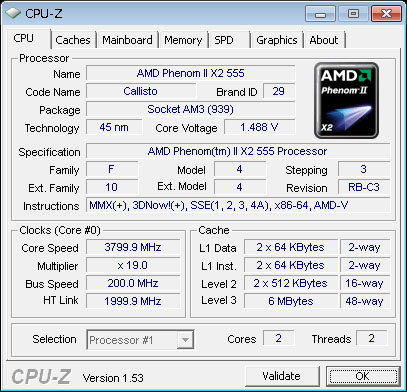The height and width of the screenshot is (392, 407).
Task: Switch to the Graphics tab
Action: tap(277, 40)
